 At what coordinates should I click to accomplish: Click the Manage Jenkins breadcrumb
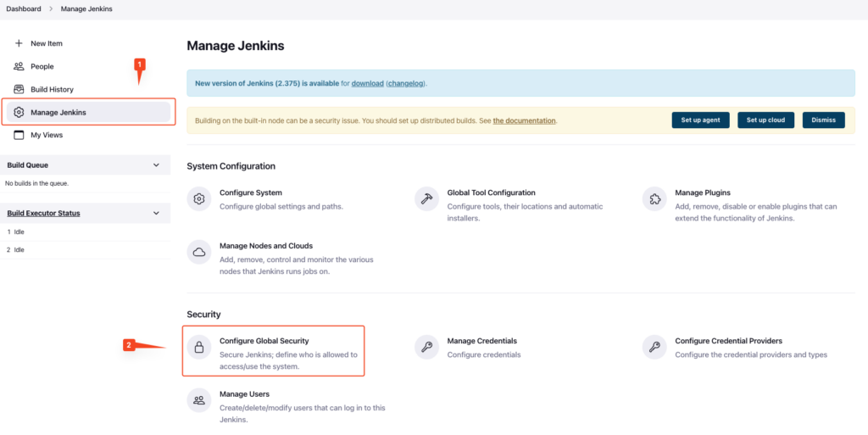point(86,8)
